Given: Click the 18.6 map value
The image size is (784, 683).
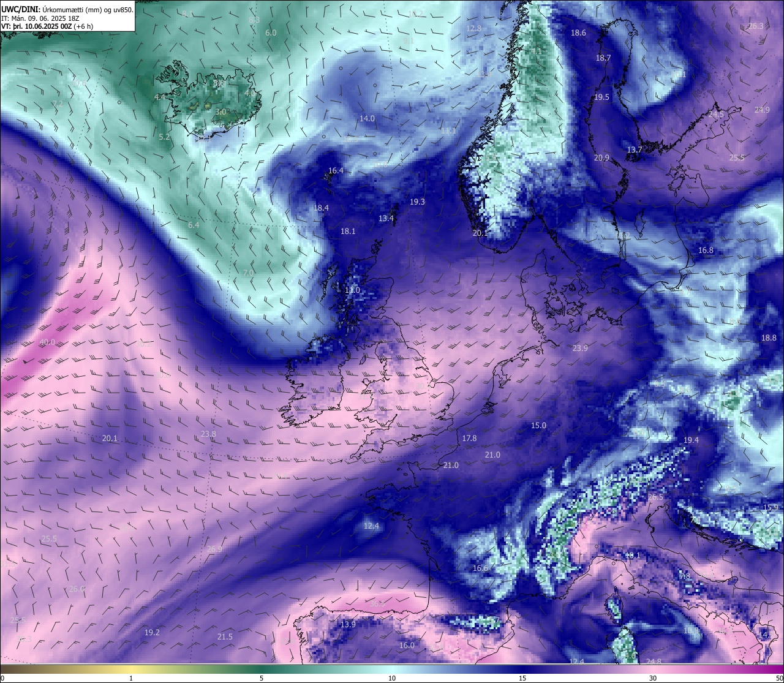Looking at the screenshot, I should click(x=578, y=33).
